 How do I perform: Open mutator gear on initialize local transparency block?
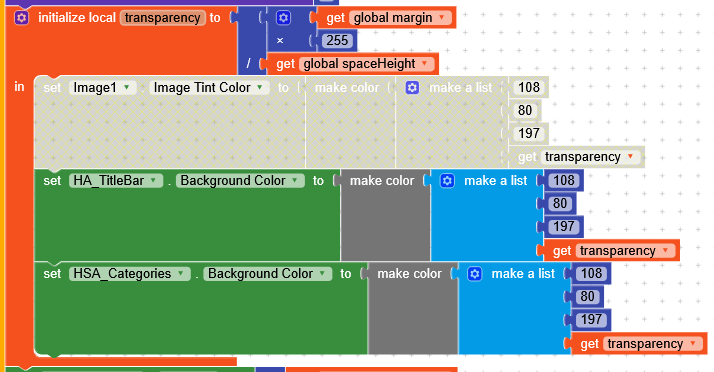click(21, 18)
